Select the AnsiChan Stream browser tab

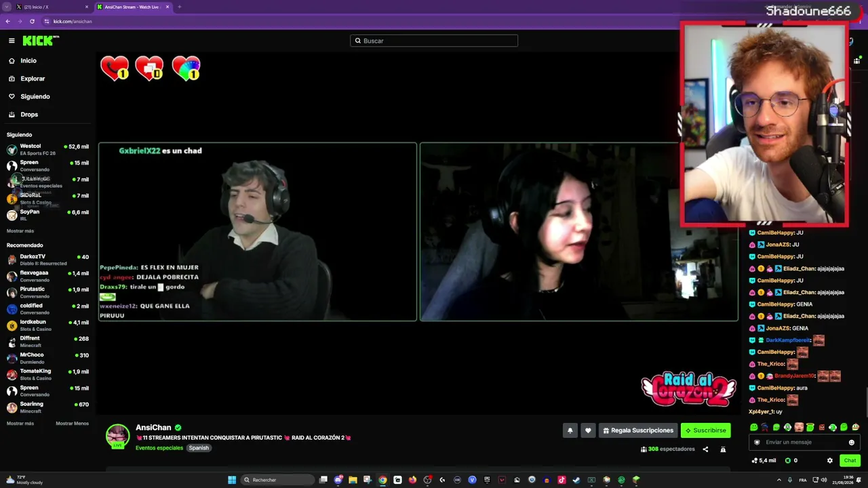(133, 7)
